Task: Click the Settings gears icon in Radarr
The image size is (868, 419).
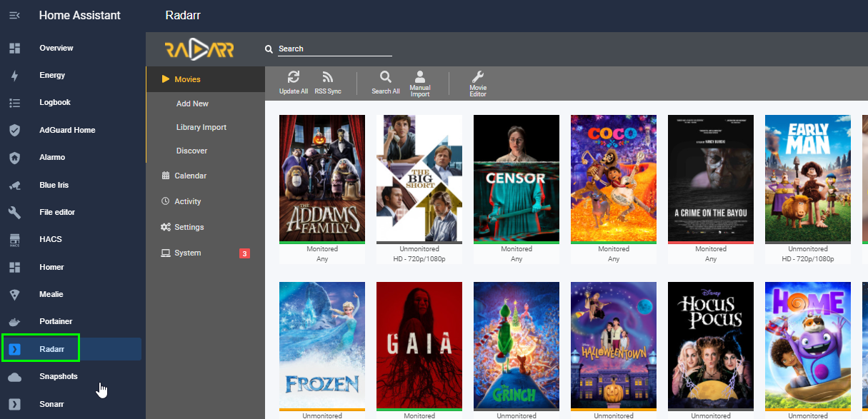Action: [166, 227]
